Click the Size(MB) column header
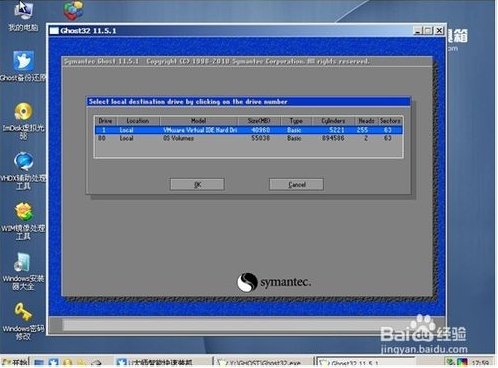This screenshot has width=498, height=368. click(x=259, y=121)
